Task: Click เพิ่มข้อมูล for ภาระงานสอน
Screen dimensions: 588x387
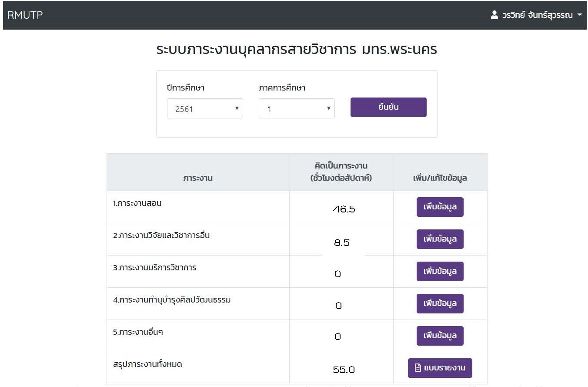Action: click(440, 207)
